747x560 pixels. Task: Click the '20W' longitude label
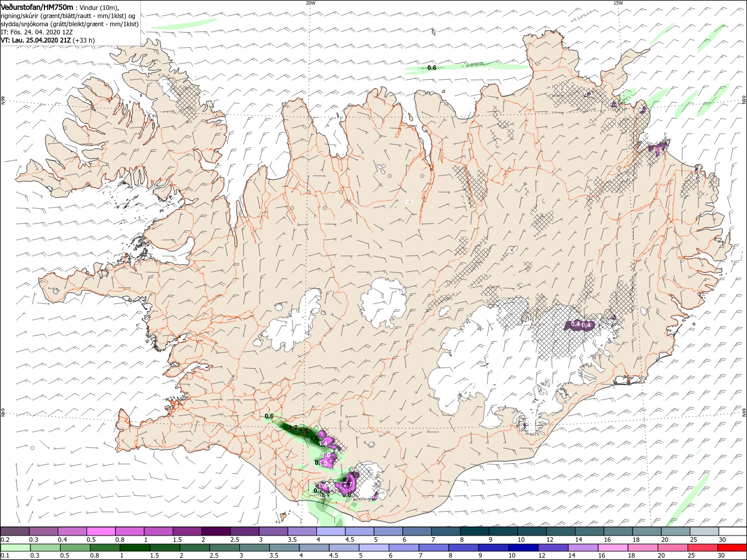310,3
